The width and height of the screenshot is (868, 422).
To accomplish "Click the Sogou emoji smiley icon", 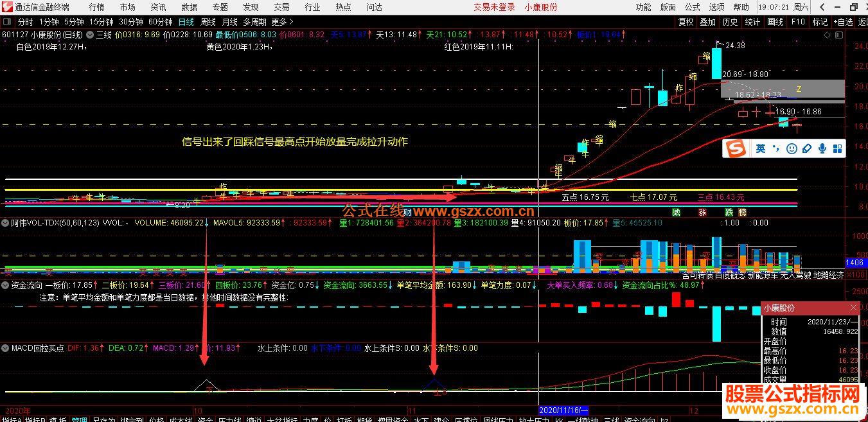I will pyautogui.click(x=792, y=149).
